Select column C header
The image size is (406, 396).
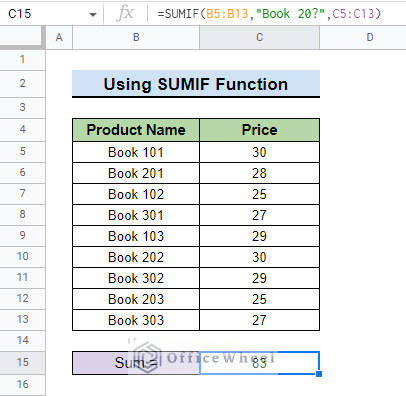(259, 37)
